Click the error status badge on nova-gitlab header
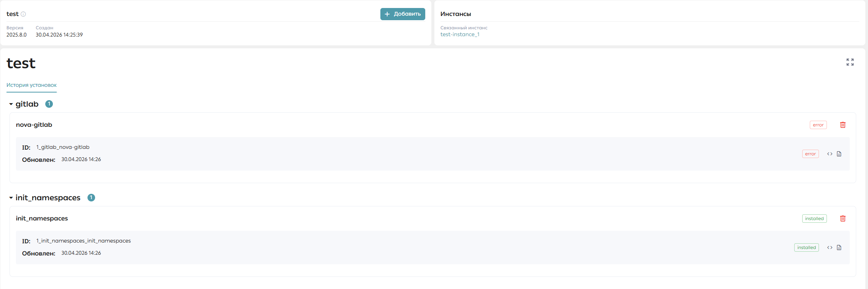Image resolution: width=868 pixels, height=289 pixels. coord(818,125)
